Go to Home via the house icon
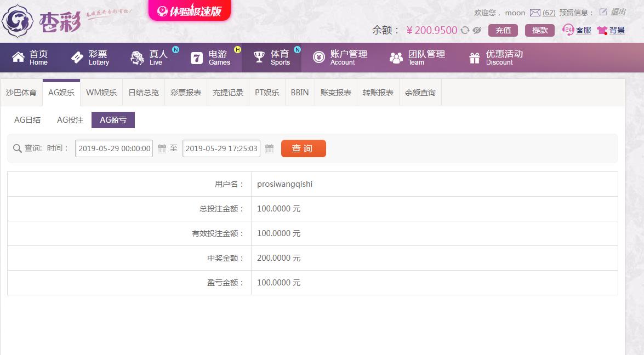 [18, 58]
